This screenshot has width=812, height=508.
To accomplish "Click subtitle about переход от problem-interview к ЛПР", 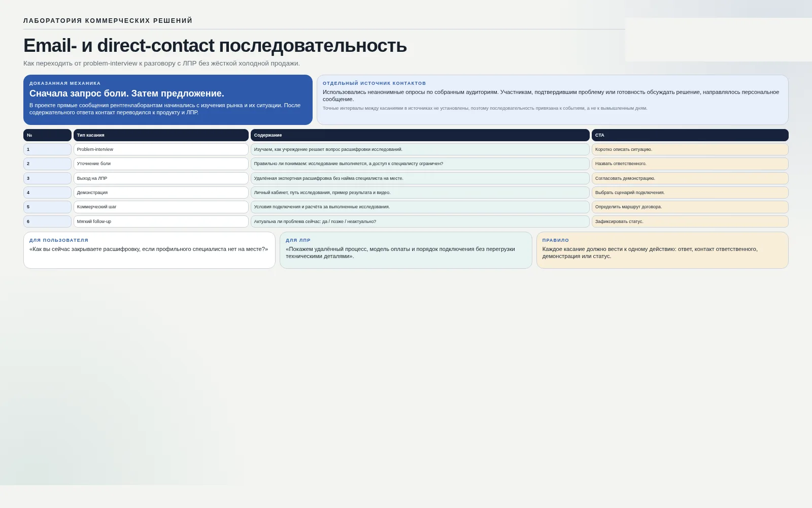I will tap(161, 63).
